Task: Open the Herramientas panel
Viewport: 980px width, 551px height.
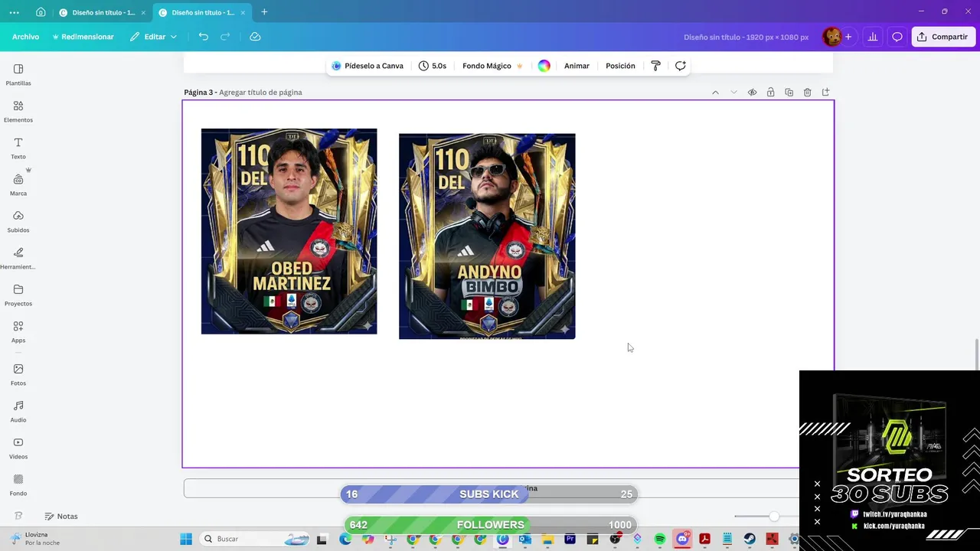Action: (18, 258)
